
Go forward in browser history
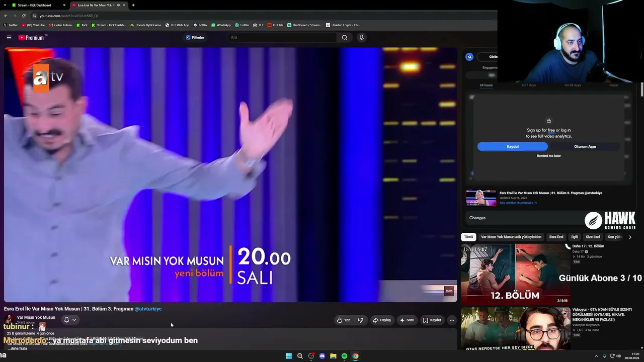[x=15, y=16]
